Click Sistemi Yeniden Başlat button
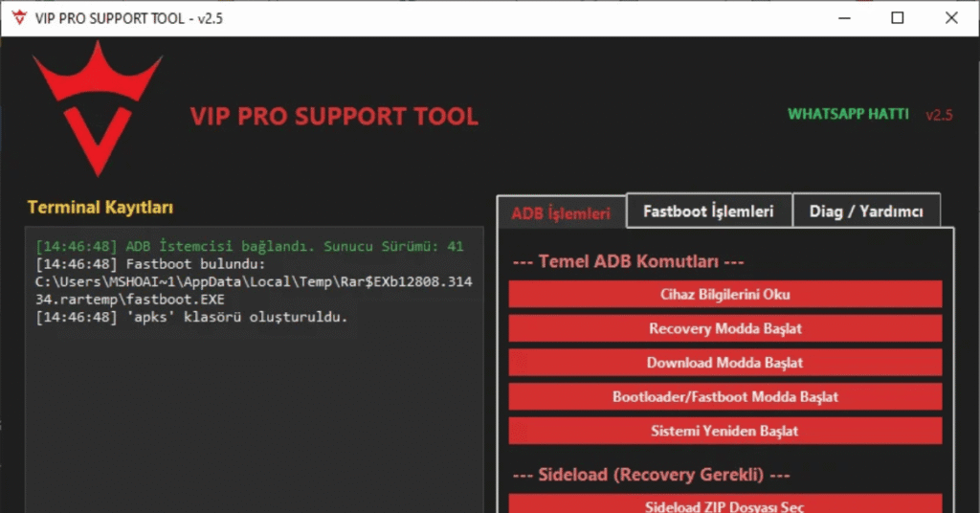Screen dimensions: 980x513 point(725,431)
